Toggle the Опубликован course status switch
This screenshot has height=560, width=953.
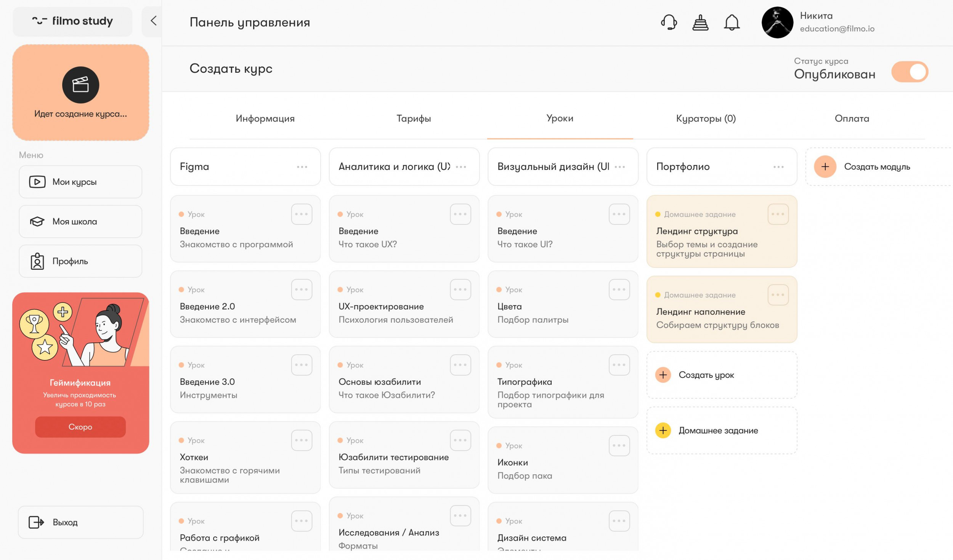[910, 72]
